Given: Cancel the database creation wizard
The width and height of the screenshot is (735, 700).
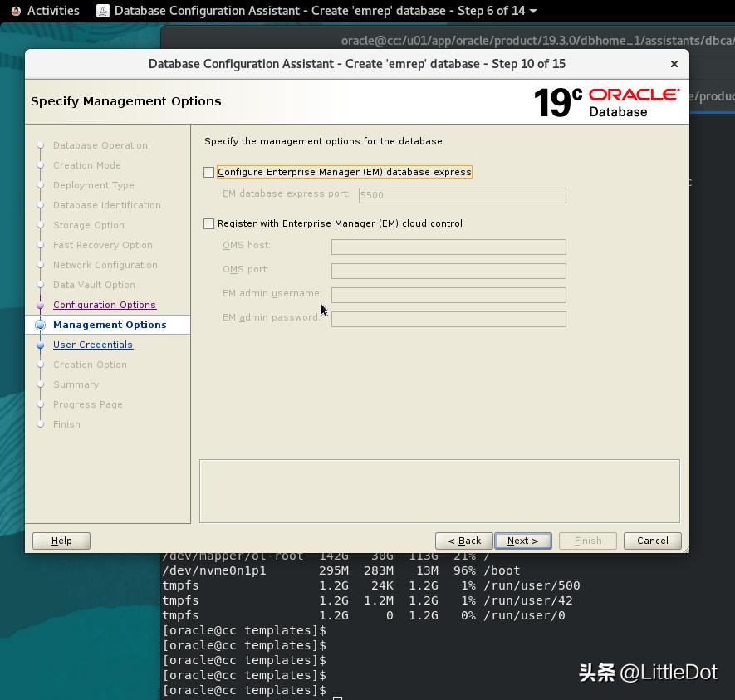Looking at the screenshot, I should (653, 541).
